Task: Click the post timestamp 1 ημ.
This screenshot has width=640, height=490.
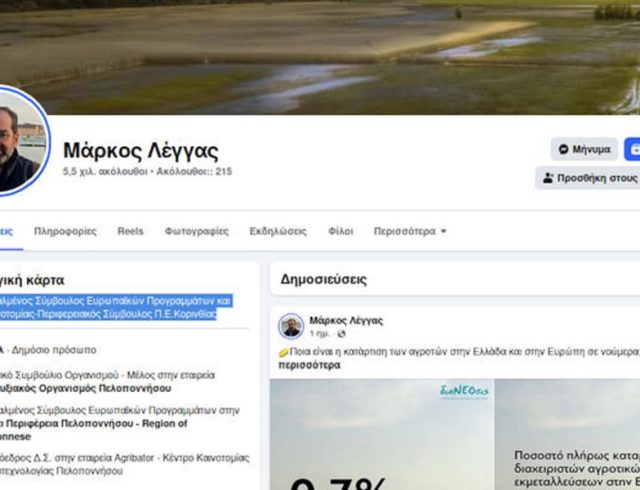Action: 319,334
